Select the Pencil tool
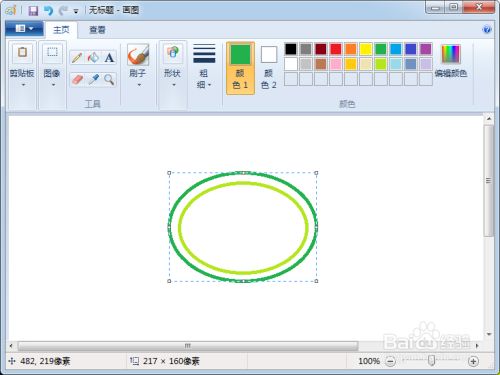 [77, 58]
